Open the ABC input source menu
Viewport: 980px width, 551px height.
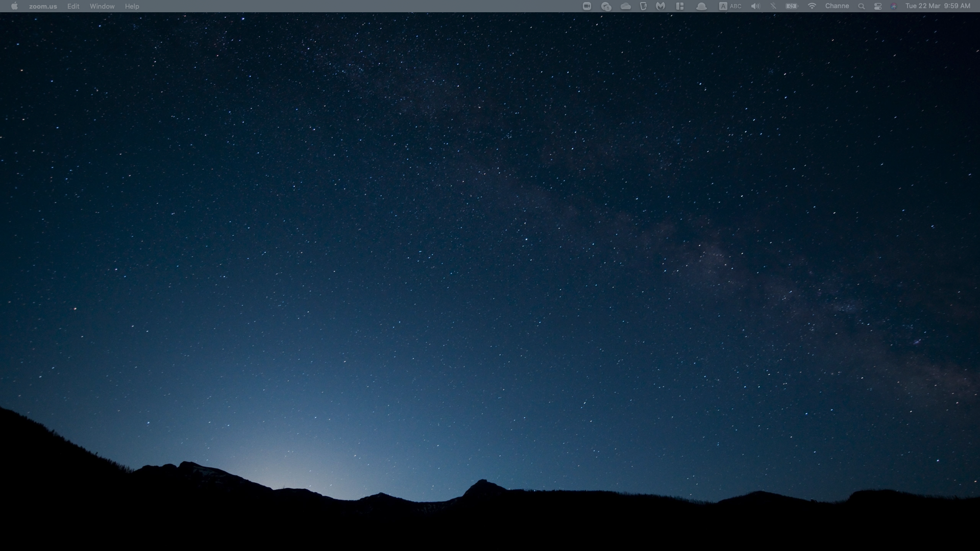coord(730,6)
